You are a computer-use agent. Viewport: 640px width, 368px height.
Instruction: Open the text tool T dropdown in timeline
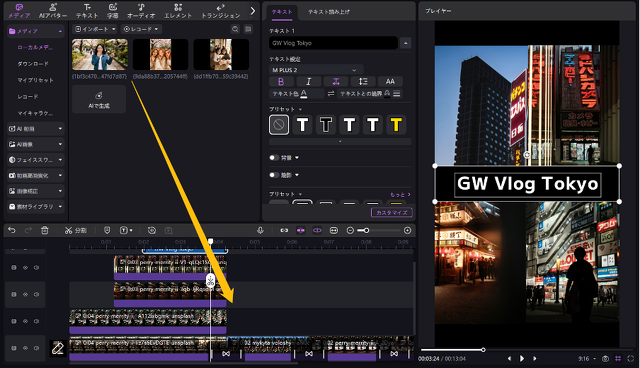coord(126,231)
